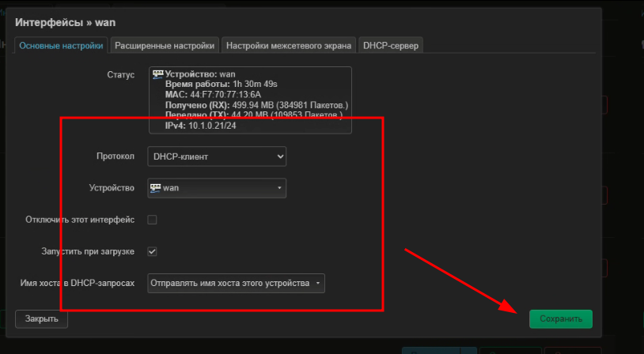The height and width of the screenshot is (354, 644).
Task: Click the Закрыть button
Action: 41,319
